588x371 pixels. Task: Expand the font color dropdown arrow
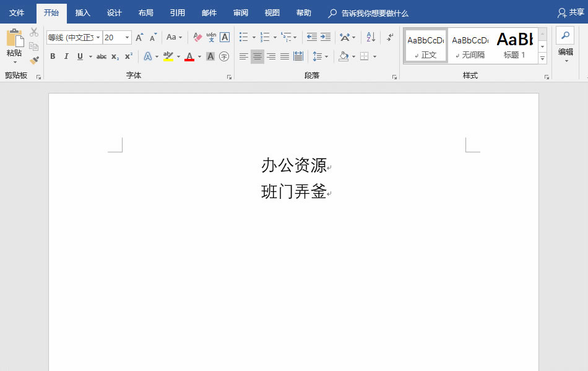[199, 56]
